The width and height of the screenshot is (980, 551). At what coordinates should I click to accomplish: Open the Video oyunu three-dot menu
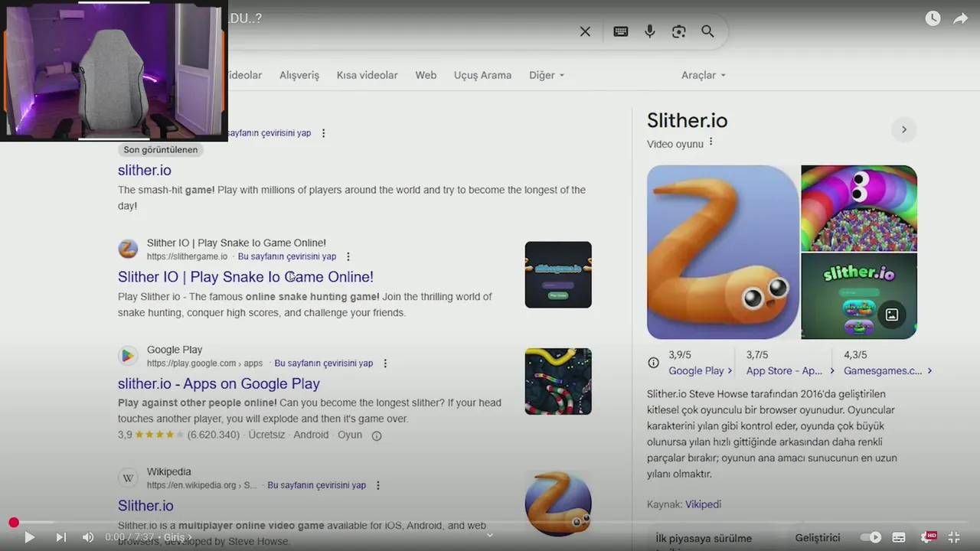pyautogui.click(x=710, y=142)
